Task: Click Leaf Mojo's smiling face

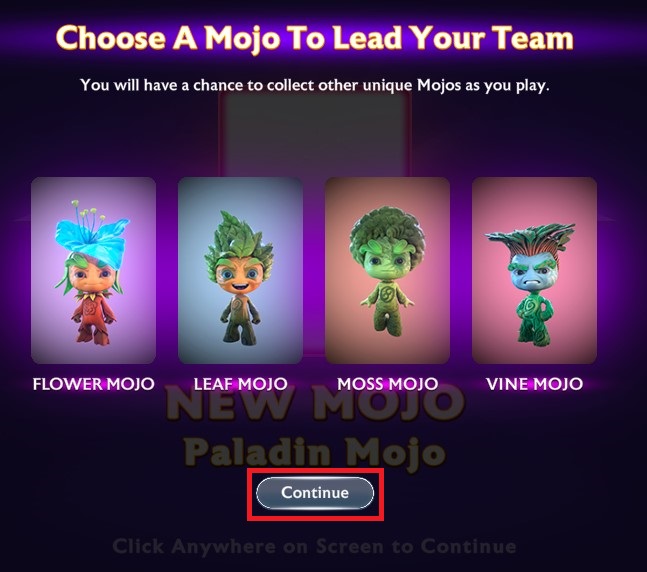Action: [239, 277]
